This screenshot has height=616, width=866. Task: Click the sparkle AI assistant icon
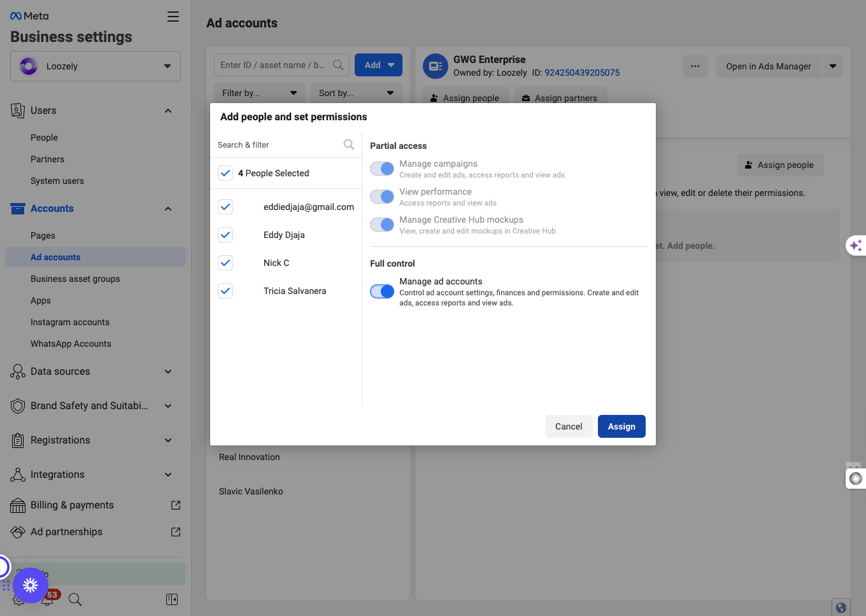[x=856, y=245]
